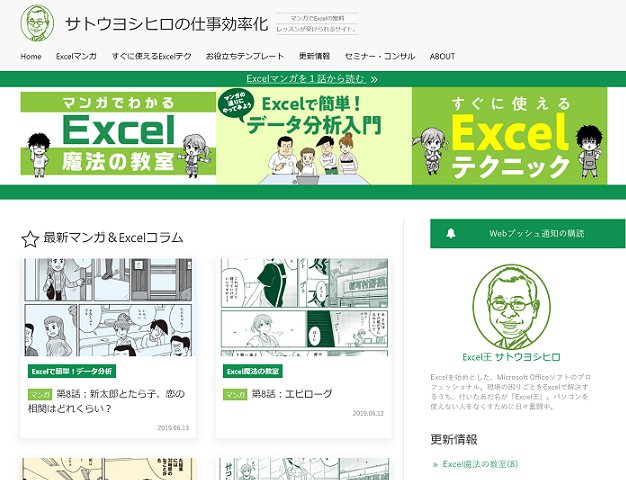Open the site title サトウヨシヒロの仕事効率化

(166, 24)
